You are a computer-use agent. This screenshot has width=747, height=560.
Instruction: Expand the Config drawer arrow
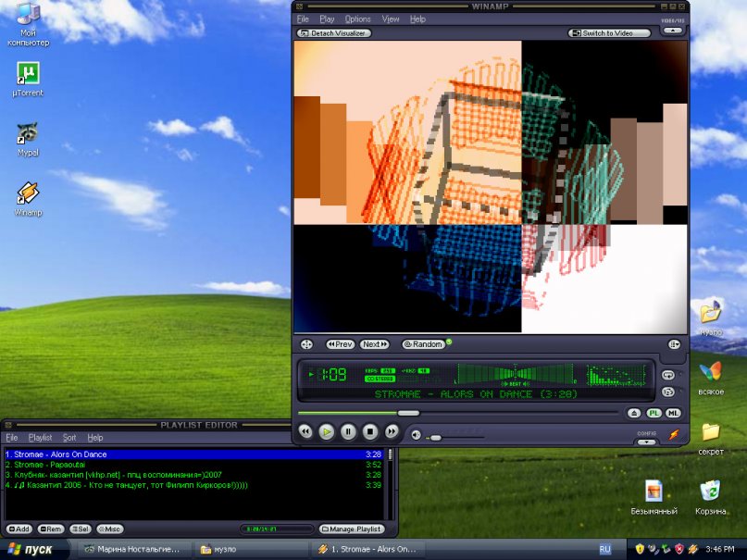pyautogui.click(x=646, y=442)
